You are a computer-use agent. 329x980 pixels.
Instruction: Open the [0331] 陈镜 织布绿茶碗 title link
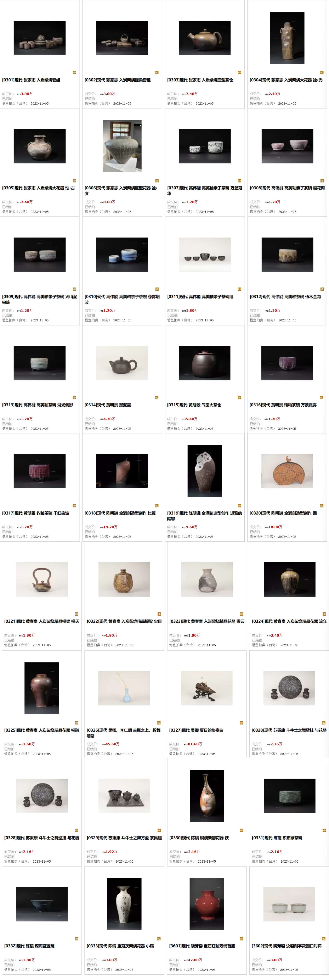coord(277,838)
